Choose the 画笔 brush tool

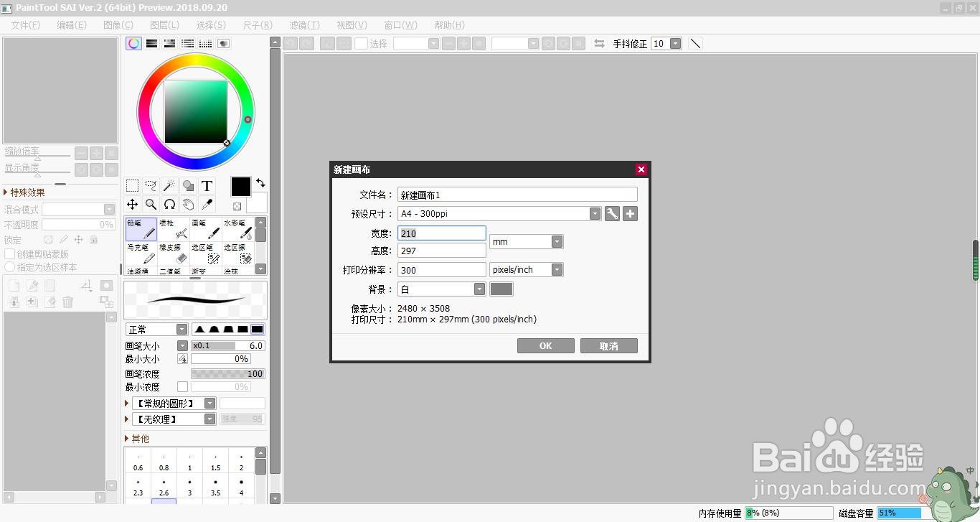[x=206, y=229]
